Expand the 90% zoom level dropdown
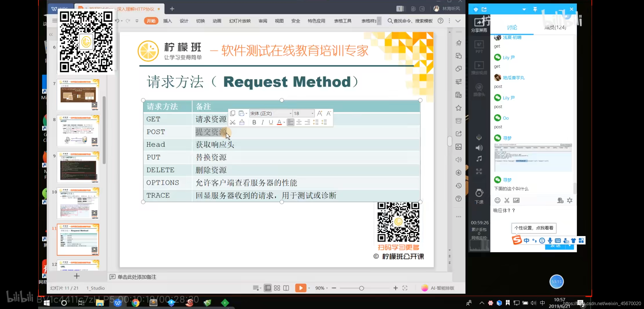Viewport: 644px width, 309px height. click(x=327, y=288)
